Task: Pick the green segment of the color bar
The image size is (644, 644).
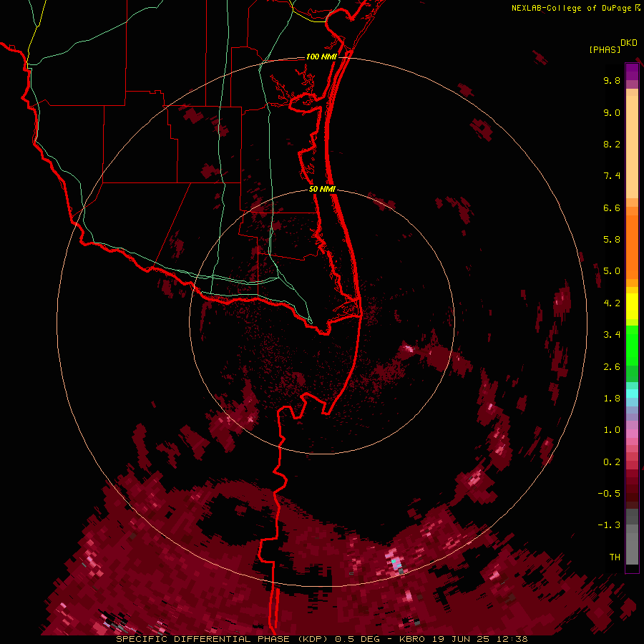Action: pos(632,345)
